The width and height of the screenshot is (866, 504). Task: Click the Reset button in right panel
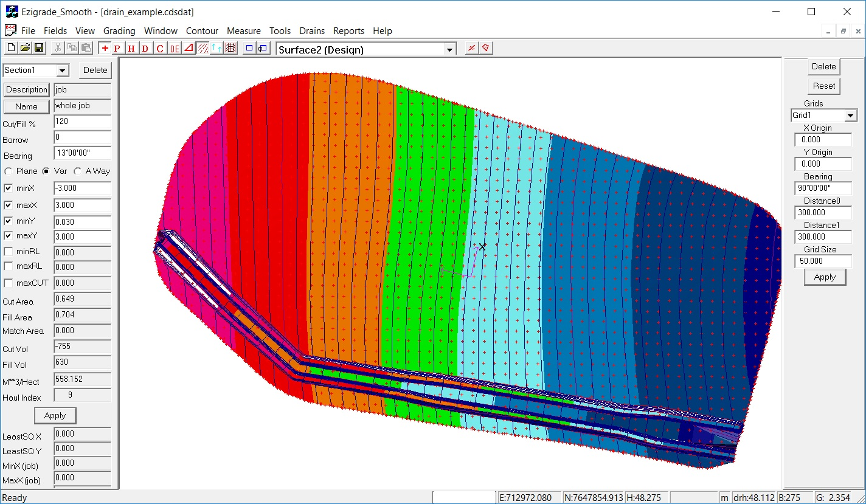click(824, 86)
